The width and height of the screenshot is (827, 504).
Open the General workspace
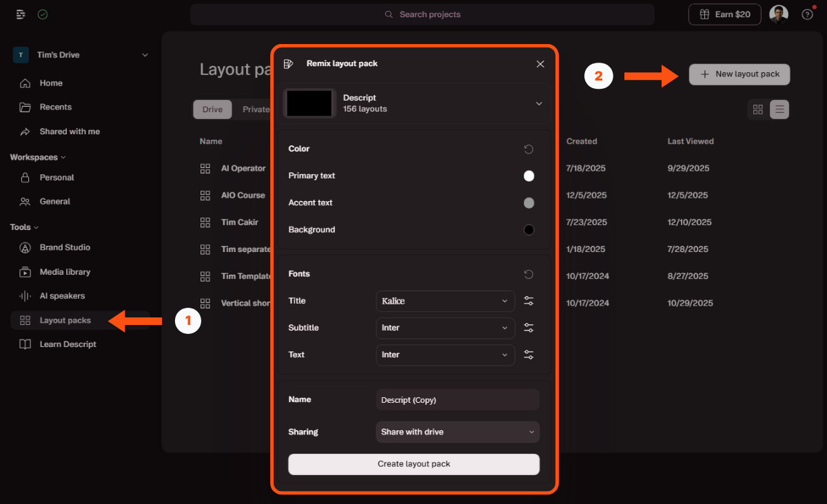tap(54, 202)
